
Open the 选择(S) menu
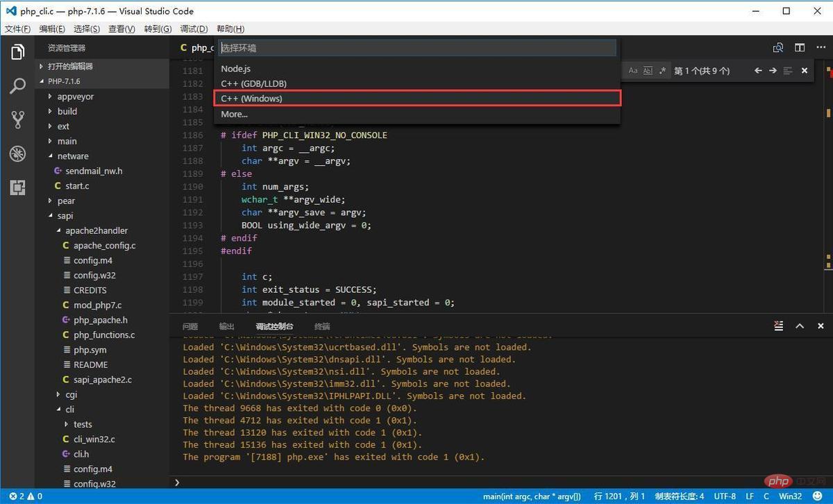coord(87,28)
